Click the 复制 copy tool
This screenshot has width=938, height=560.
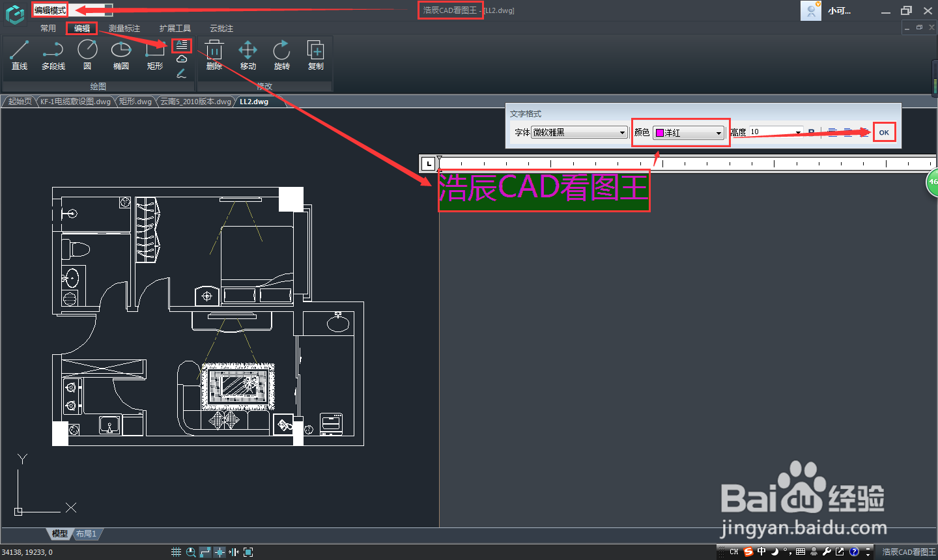coord(316,55)
